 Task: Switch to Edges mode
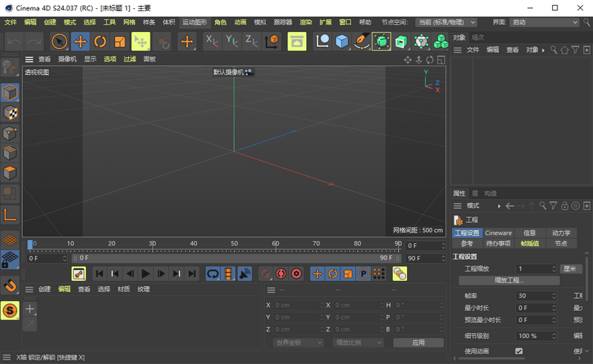coord(10,153)
